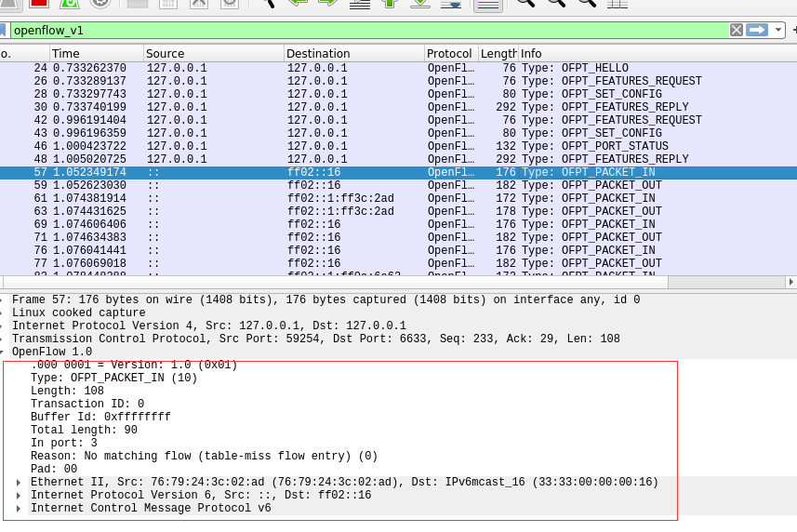Select packet 26 OFPT_FEATURES_REQUEST
Viewport: 797px width, 532px height.
pos(398,81)
